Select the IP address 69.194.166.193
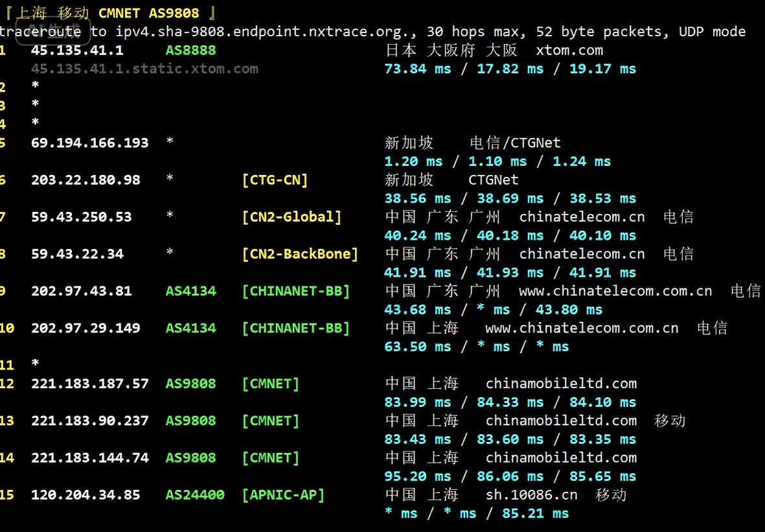This screenshot has height=532, width=765. tap(89, 143)
